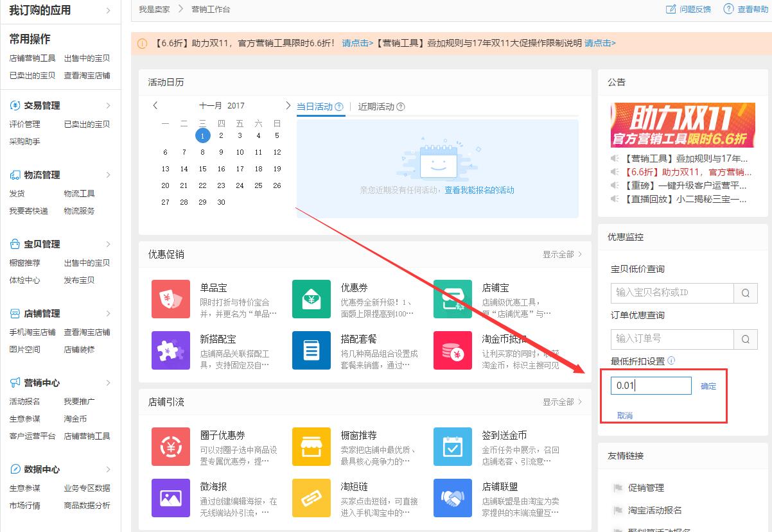This screenshot has width=772, height=532.
Task: Click the search icon for 订单优惠查询
Action: pos(746,339)
